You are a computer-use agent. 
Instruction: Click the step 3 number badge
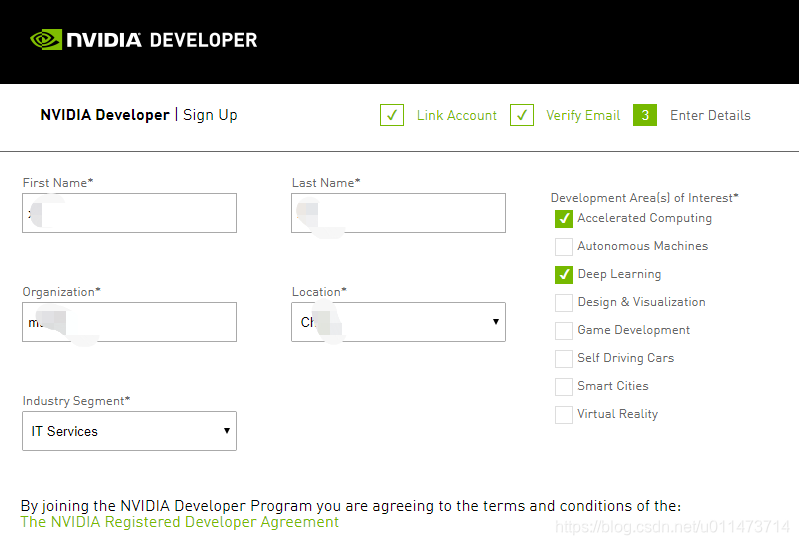click(x=645, y=115)
